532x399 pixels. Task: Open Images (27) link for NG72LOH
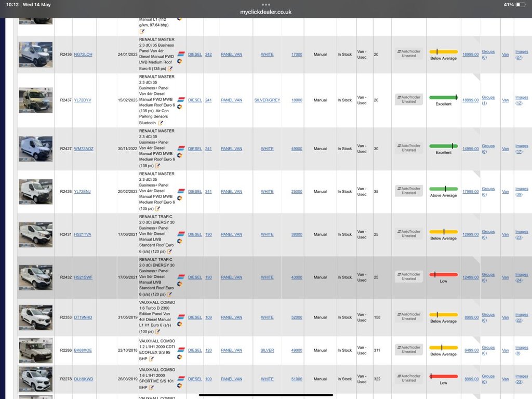pyautogui.click(x=522, y=55)
